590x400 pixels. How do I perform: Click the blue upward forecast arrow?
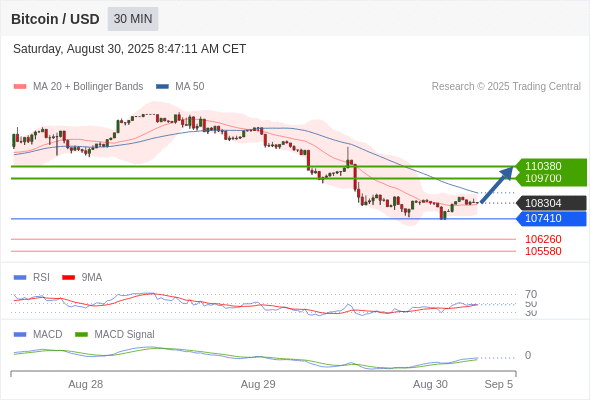coord(497,184)
